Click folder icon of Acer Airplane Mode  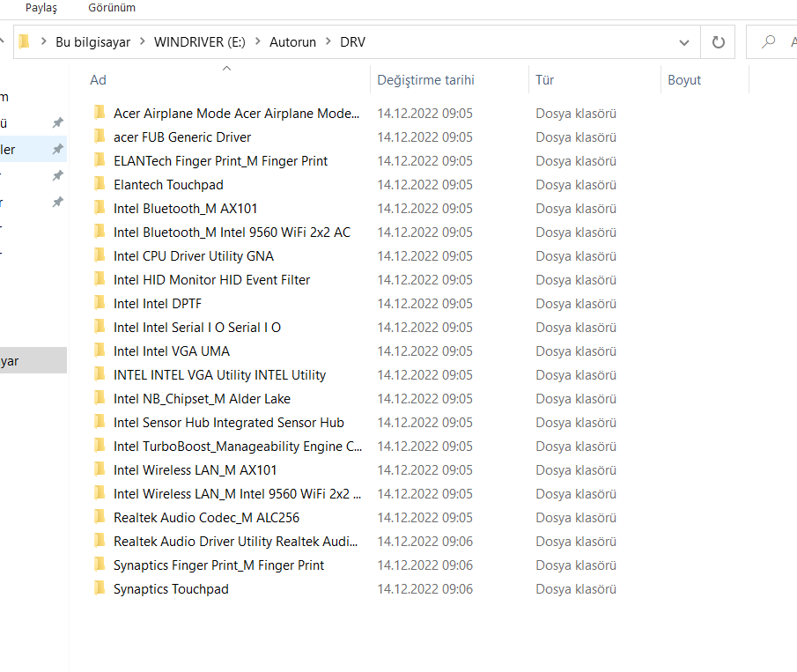point(100,113)
